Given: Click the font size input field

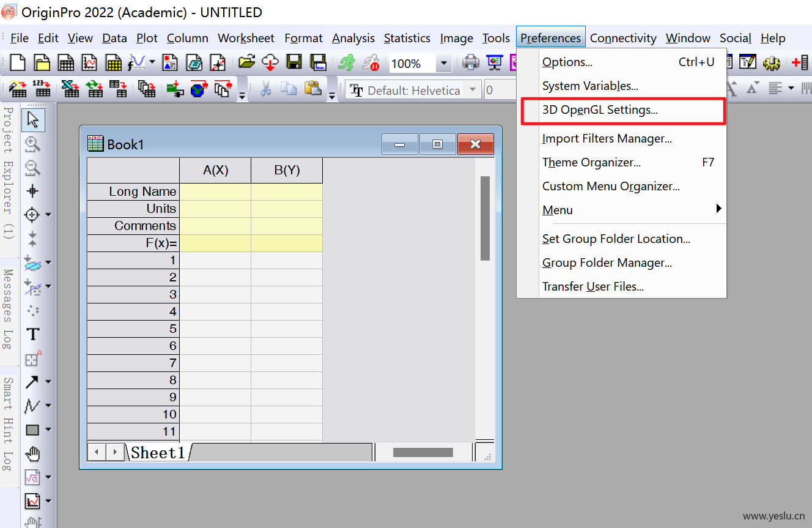Looking at the screenshot, I should tap(499, 90).
